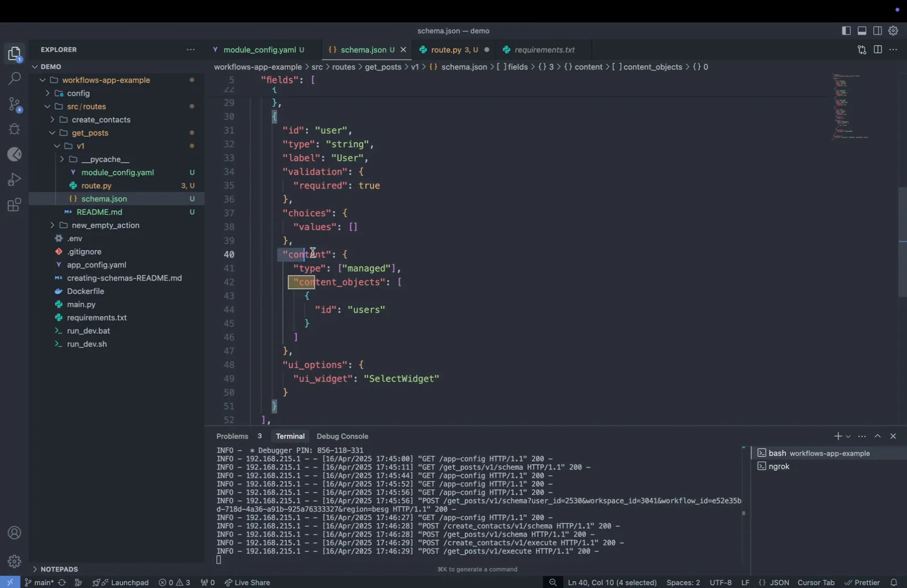Open changes compare icon in editor toolbar
The image size is (907, 588).
862,50
